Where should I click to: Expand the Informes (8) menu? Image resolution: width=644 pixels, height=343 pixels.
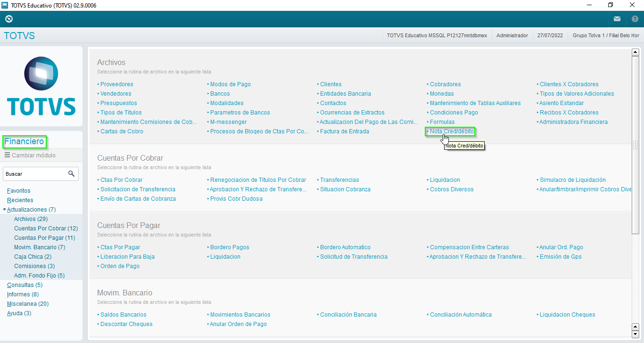(x=23, y=294)
